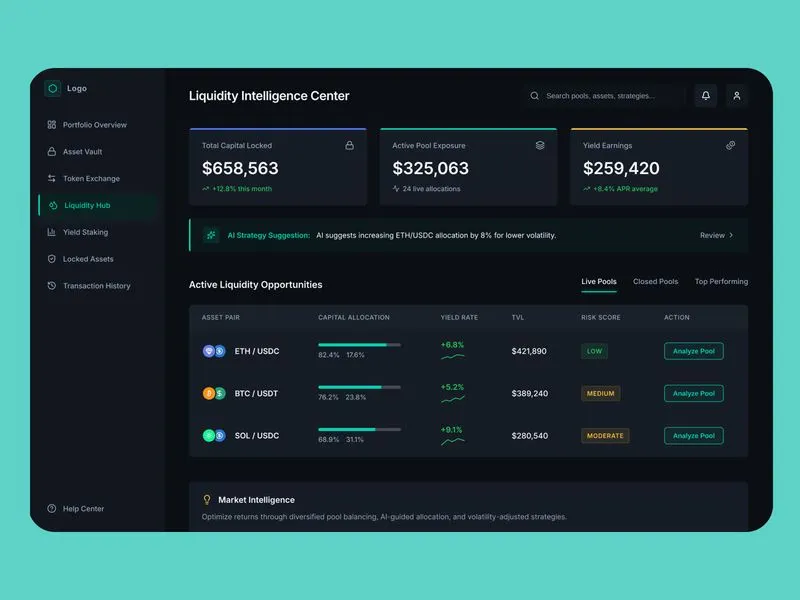This screenshot has height=600, width=800.
Task: Click the Market Intelligence lightbulb icon
Action: point(207,499)
